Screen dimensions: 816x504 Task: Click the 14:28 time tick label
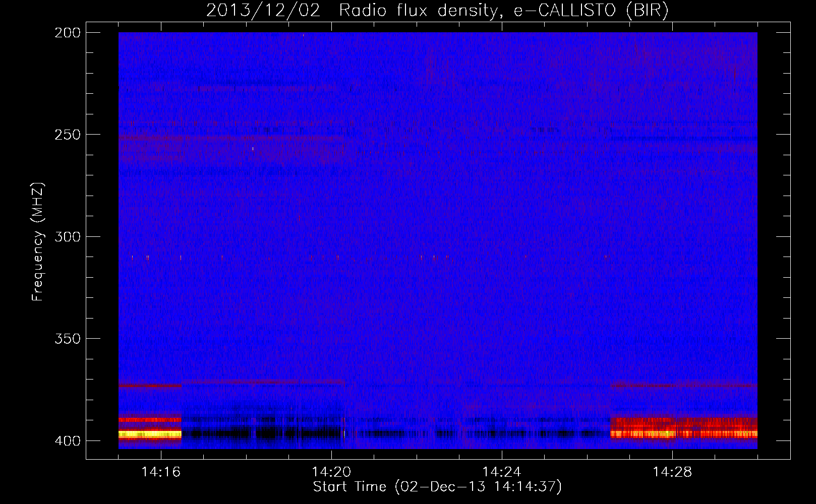click(672, 472)
